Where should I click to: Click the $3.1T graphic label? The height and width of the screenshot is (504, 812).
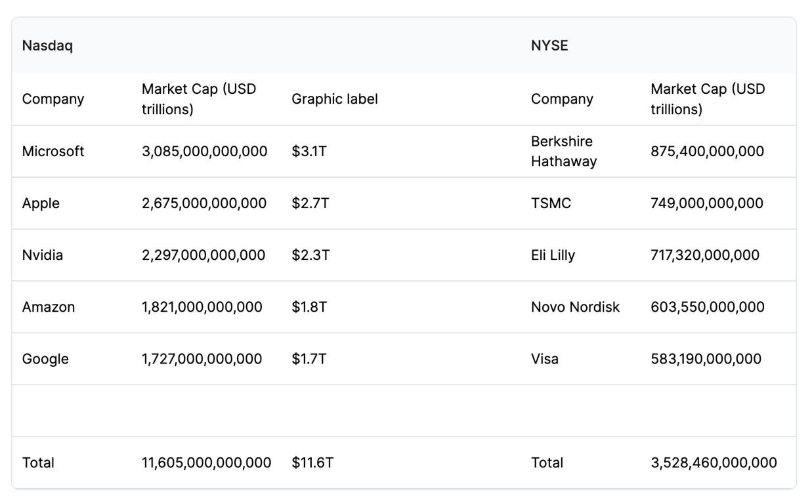coord(309,152)
